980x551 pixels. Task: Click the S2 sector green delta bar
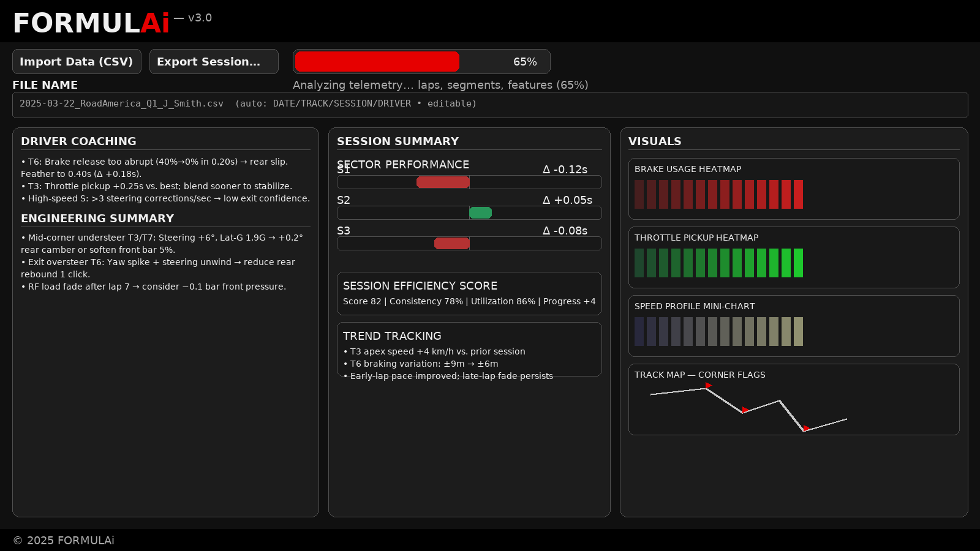pos(480,212)
